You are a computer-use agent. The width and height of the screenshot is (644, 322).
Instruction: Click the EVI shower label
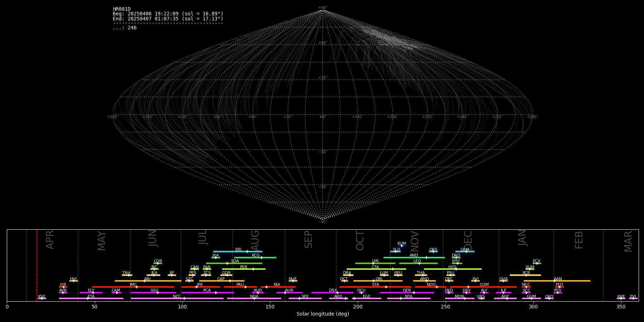[633, 297]
